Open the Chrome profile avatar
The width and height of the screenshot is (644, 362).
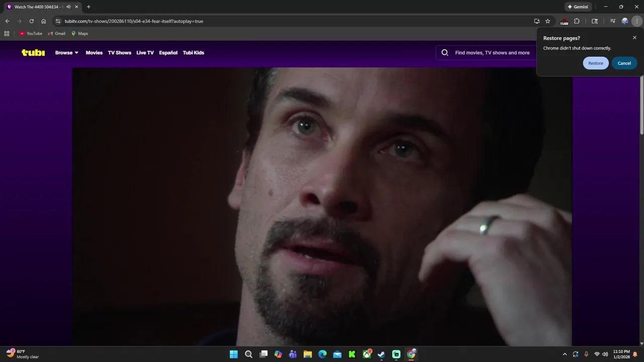625,21
